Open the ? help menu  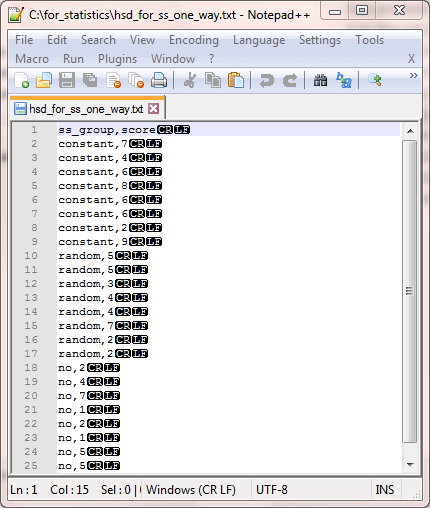[211, 59]
